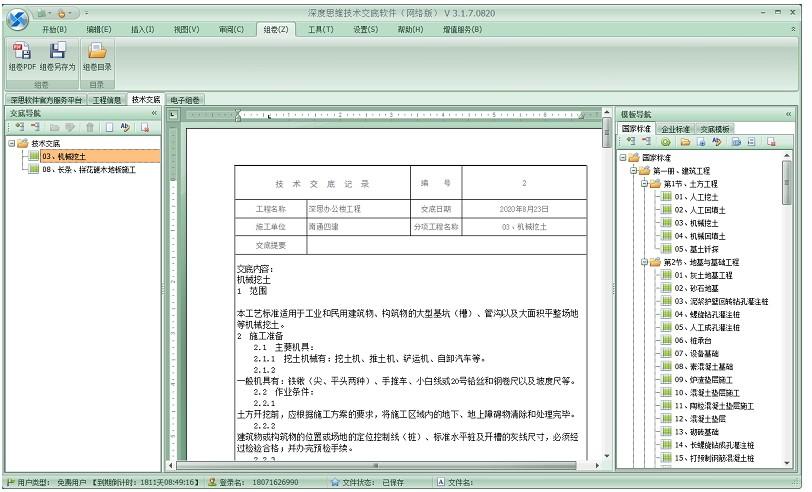
Task: Open the 编辑(E) ribbon tab
Action: [98, 30]
